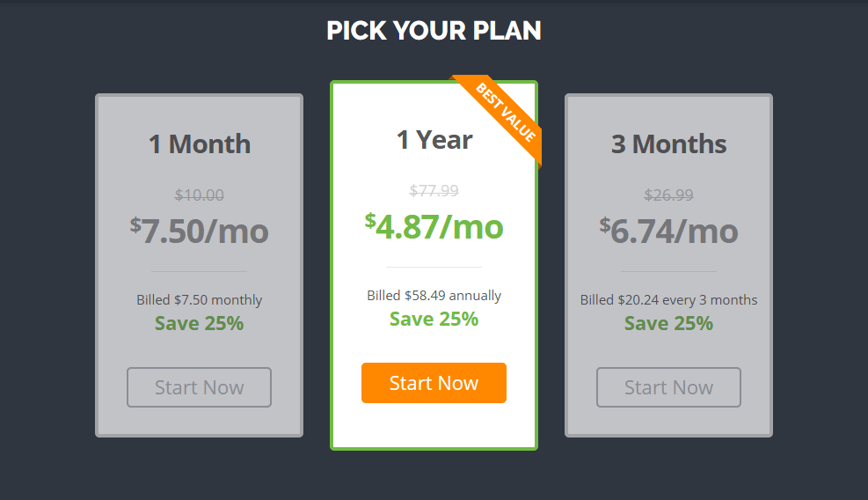
Task: Click Start Now for 1 Month plan
Action: point(199,387)
